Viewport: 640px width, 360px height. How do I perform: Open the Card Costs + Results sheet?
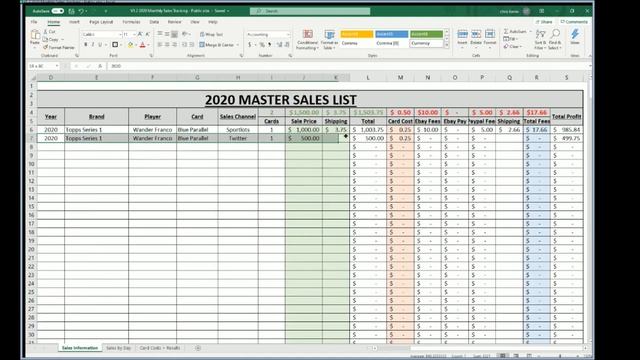160,348
